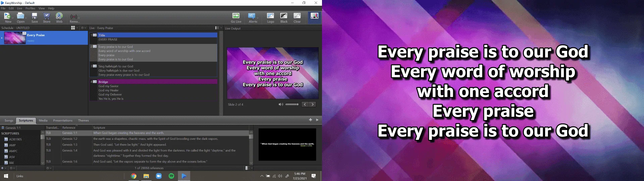This screenshot has width=644, height=181.
Task: Change Schedule view with grid icon
Action: coord(73,28)
